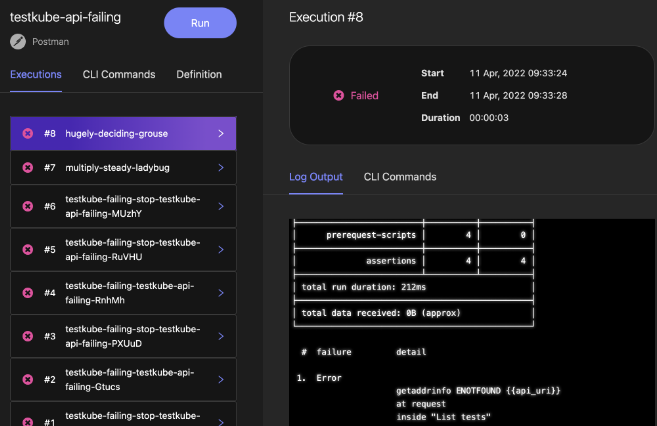Open chevron for execution #5 api-failing-RuVHU

coord(221,250)
